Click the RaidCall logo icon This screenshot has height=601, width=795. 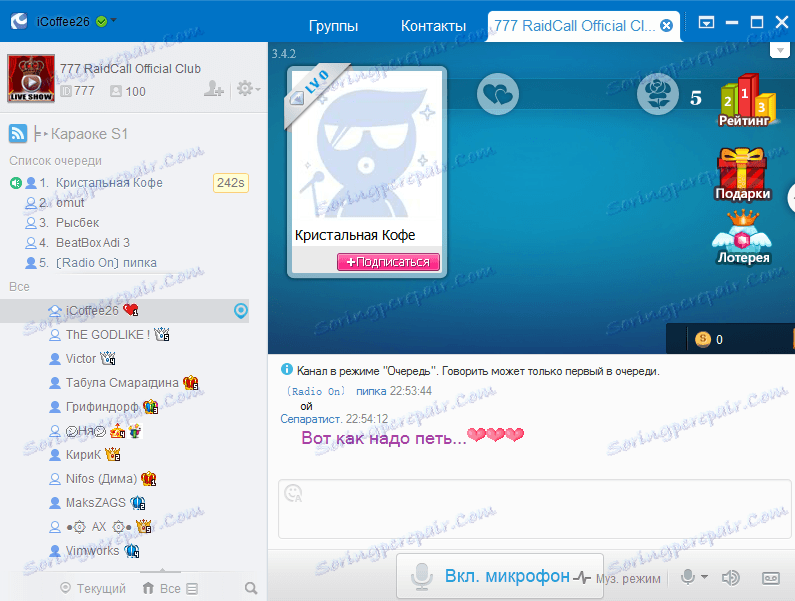tap(19, 21)
